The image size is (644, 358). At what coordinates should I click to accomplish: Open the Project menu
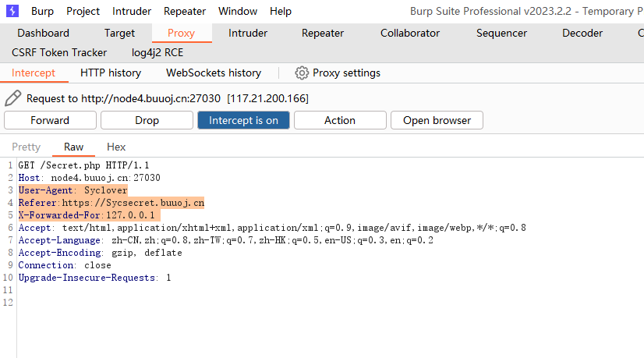coord(83,11)
